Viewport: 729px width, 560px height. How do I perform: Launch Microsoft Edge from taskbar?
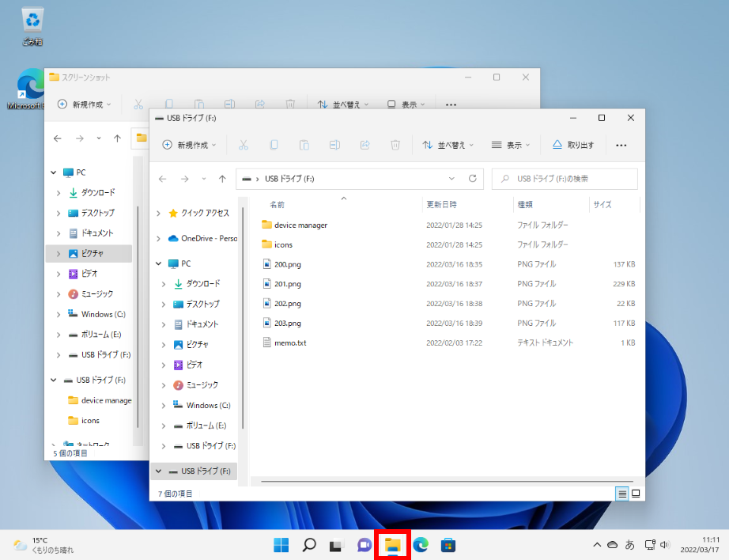click(421, 545)
